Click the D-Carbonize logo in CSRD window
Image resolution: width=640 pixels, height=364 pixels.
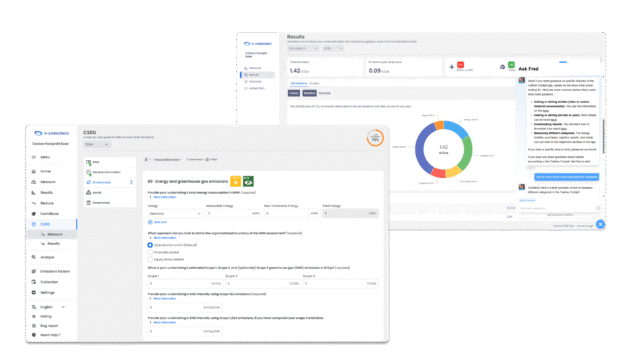click(x=52, y=133)
